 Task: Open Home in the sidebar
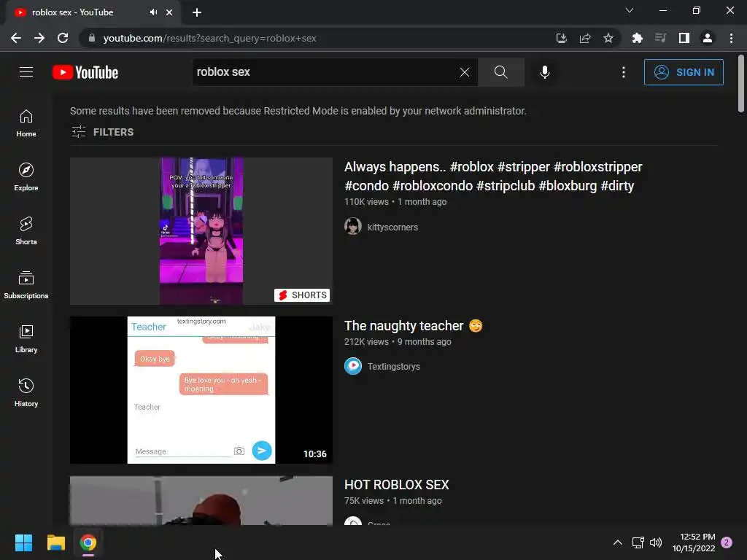coord(26,122)
